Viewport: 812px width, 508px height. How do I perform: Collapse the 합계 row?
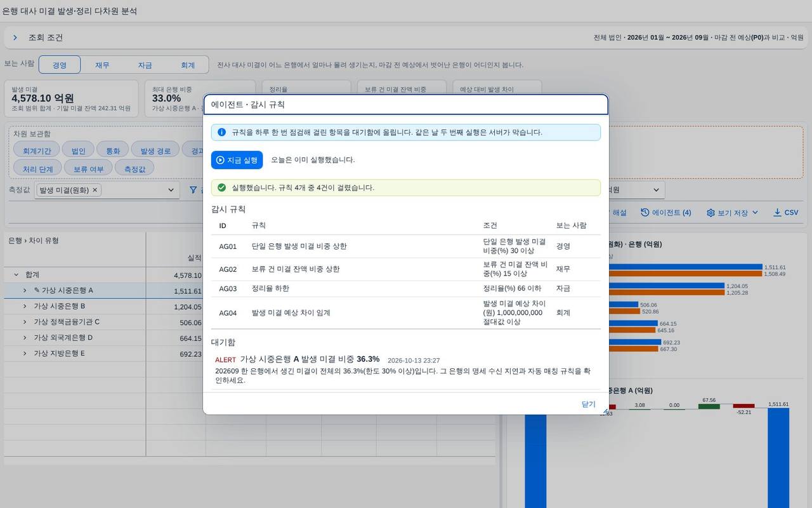point(16,275)
